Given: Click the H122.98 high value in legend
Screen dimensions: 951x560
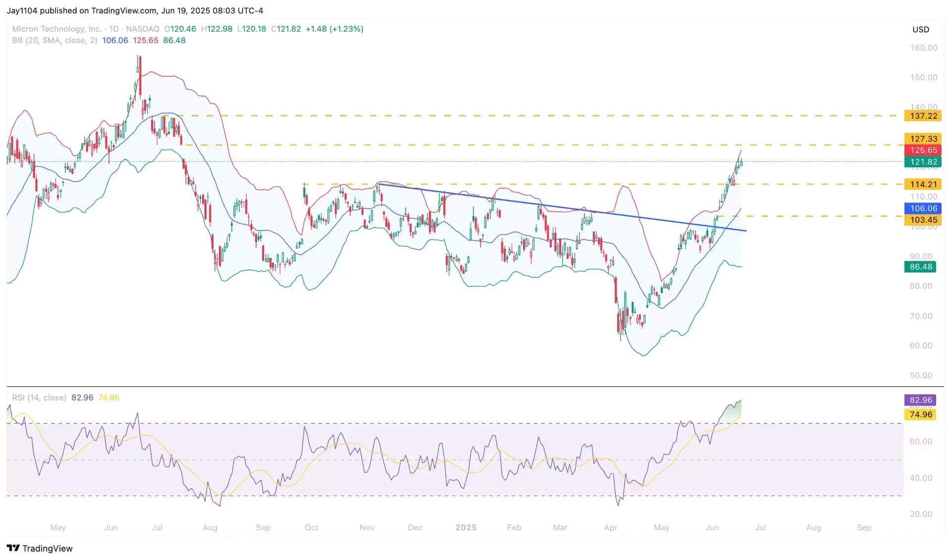Looking at the screenshot, I should [x=216, y=29].
